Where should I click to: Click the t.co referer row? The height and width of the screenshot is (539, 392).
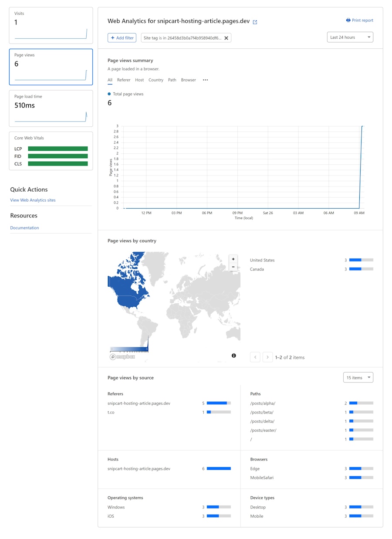tap(169, 412)
